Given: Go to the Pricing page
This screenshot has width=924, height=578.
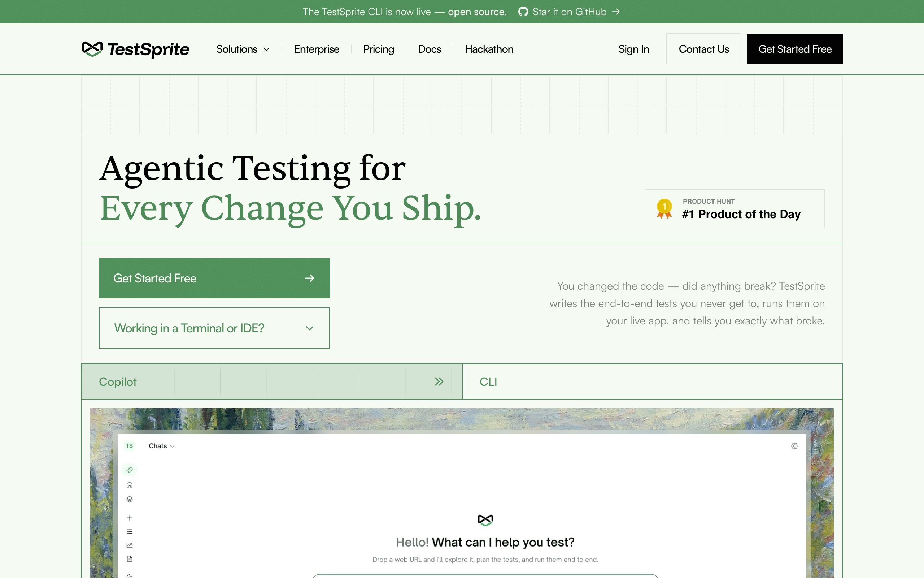Looking at the screenshot, I should (x=378, y=49).
